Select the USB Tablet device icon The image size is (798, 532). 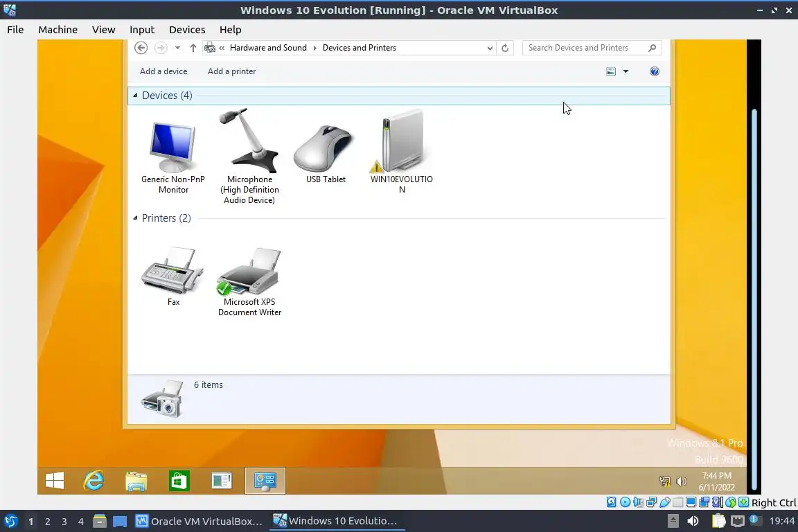(x=325, y=153)
